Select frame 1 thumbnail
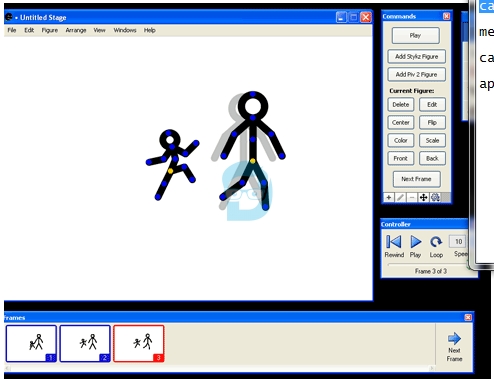The image size is (494, 381). pos(31,344)
